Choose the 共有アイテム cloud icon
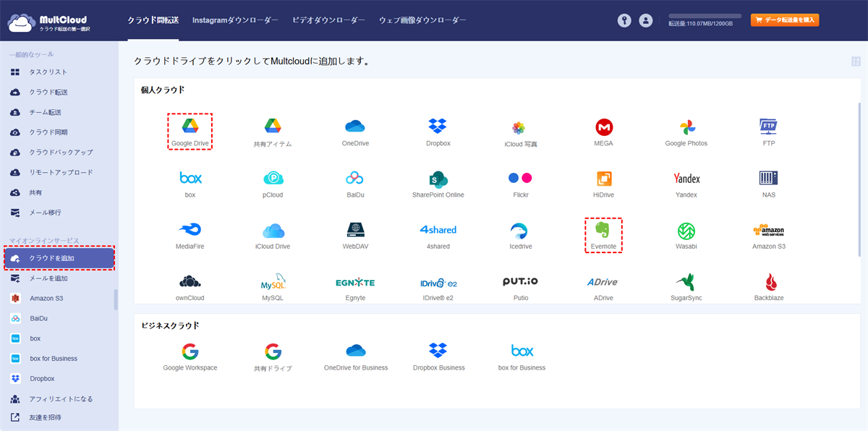868x431 pixels. coord(273,132)
